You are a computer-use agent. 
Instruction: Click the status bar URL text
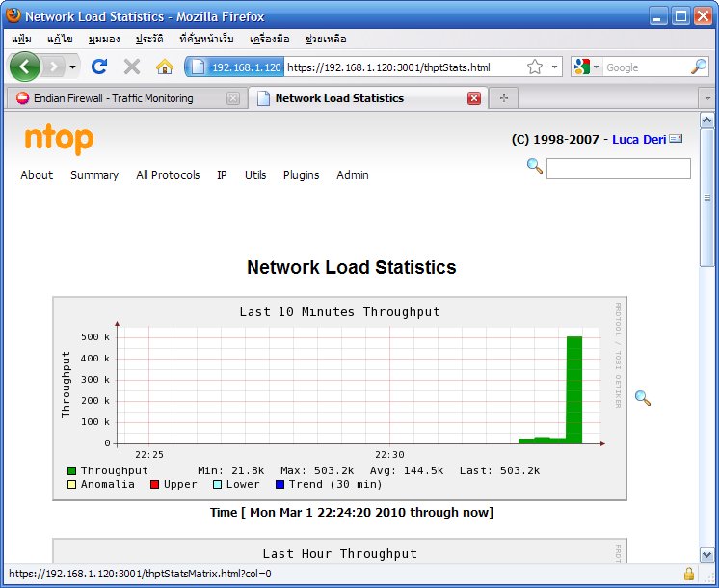tap(140, 574)
